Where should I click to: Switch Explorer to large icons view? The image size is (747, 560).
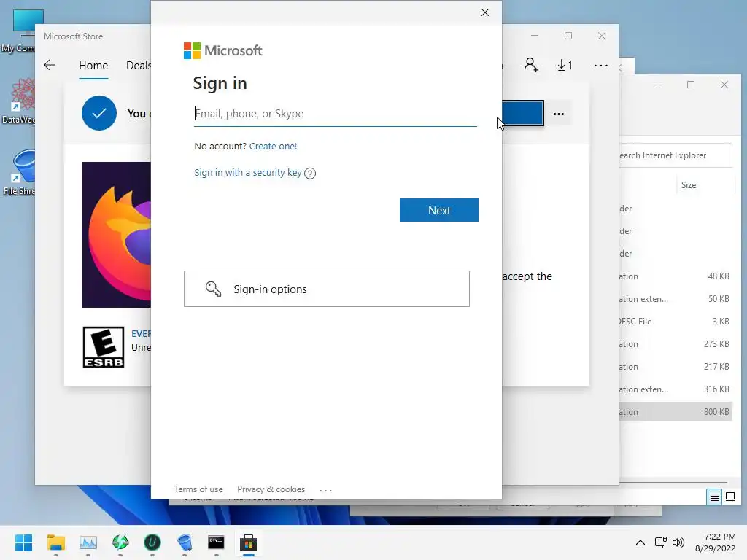click(729, 497)
